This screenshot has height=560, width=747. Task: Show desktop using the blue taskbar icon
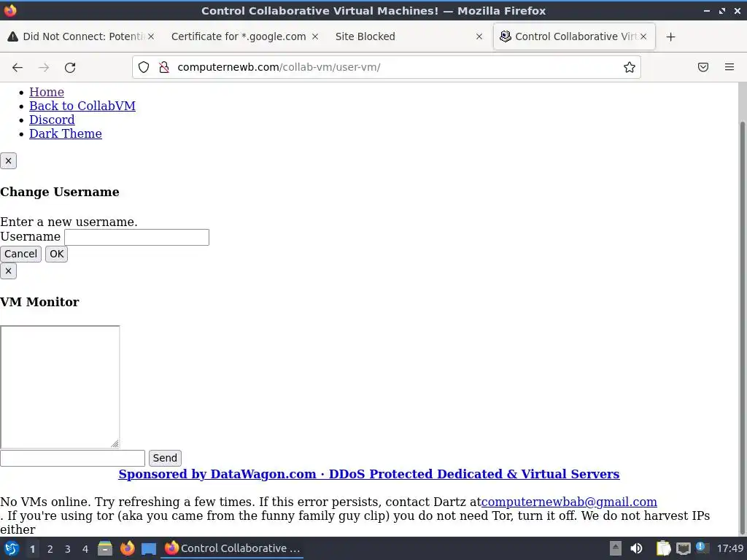tap(149, 548)
